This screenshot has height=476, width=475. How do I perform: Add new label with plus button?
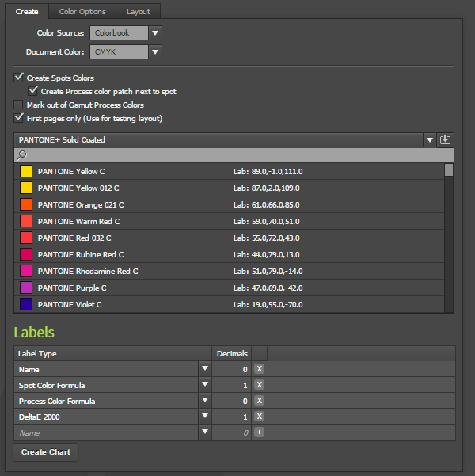coord(259,432)
